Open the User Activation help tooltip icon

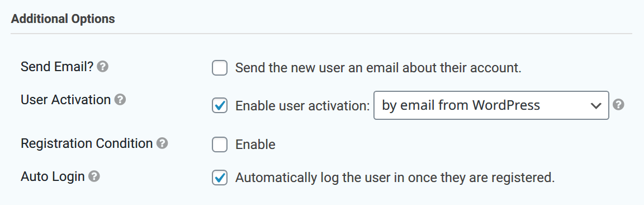pos(120,100)
